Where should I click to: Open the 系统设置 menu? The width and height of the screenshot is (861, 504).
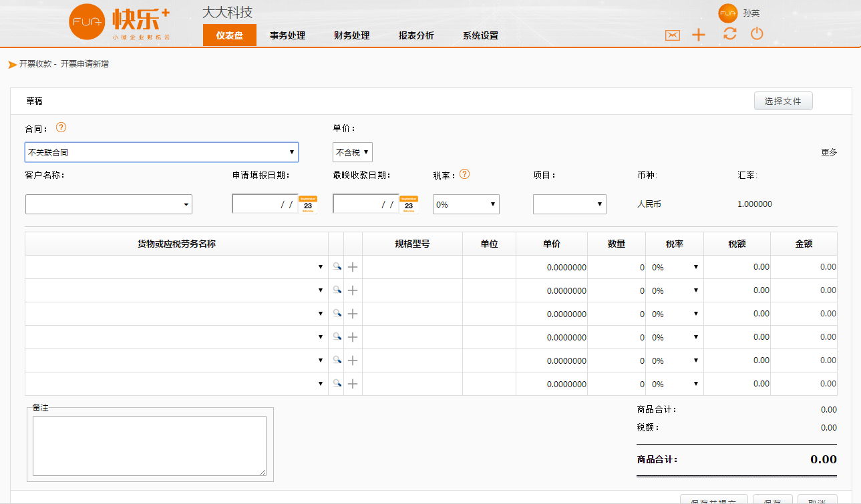pos(481,35)
